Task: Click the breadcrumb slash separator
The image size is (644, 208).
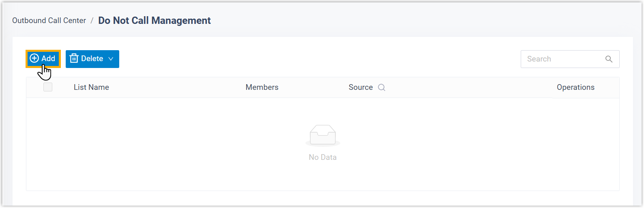Action: 92,21
